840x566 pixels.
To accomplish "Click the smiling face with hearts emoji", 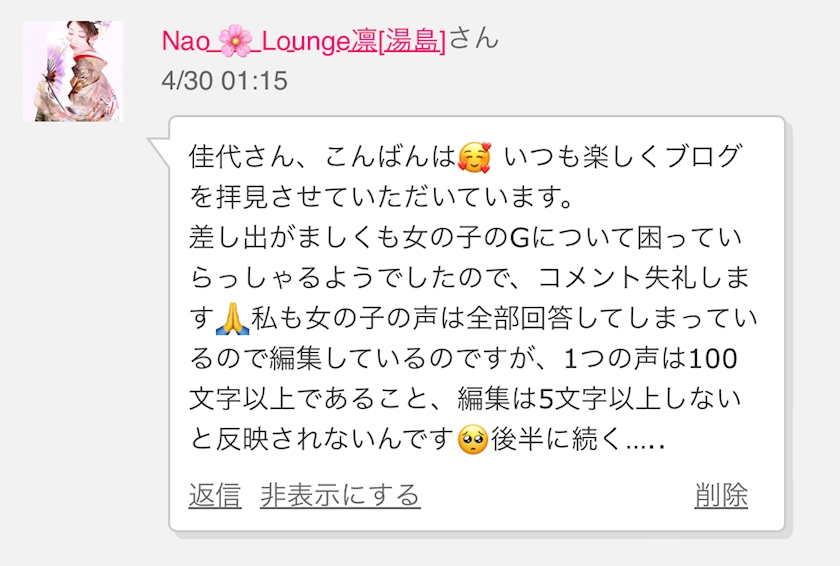I will tap(474, 157).
